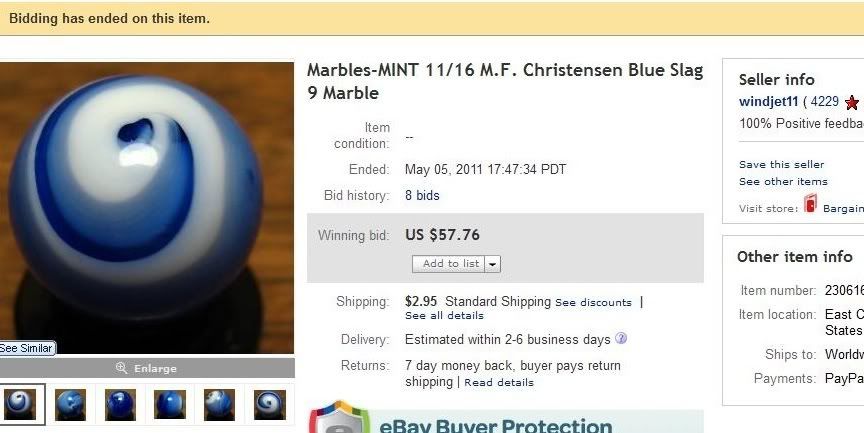Image resolution: width=864 pixels, height=433 pixels.
Task: Click Read details returns link
Action: 499,382
